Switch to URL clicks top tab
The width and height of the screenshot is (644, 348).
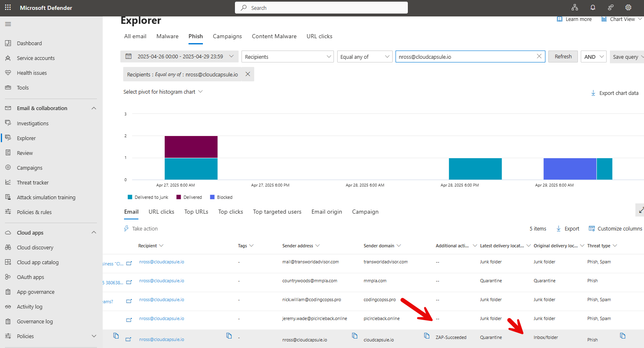pos(320,36)
